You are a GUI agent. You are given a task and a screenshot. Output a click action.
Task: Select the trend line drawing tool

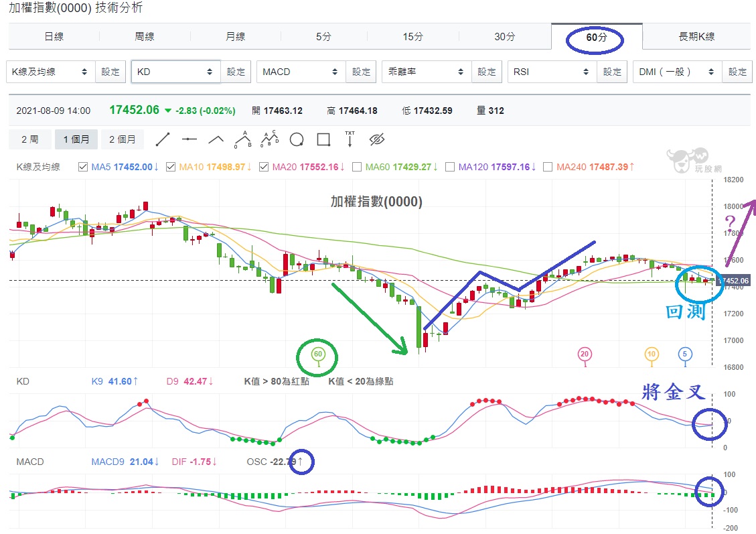coord(163,139)
